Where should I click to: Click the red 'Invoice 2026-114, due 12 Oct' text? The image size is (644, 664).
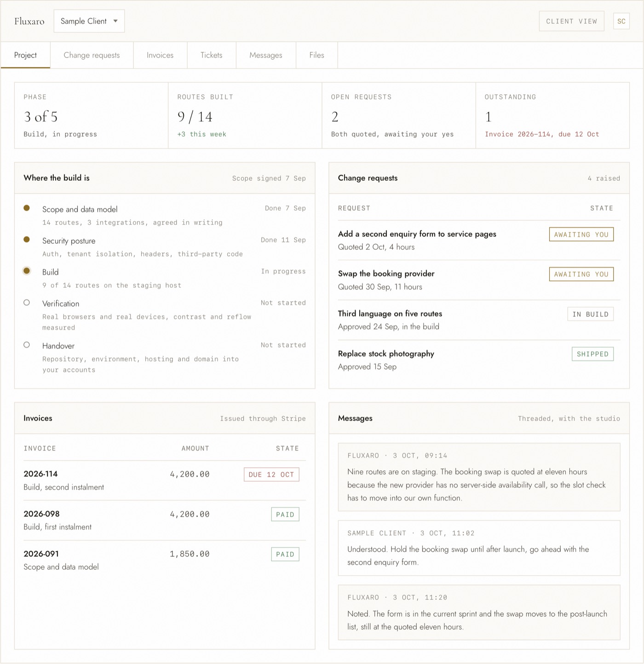[542, 134]
